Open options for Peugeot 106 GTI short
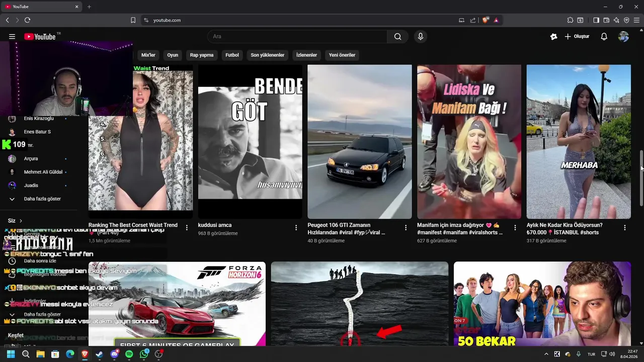Image resolution: width=644 pixels, height=362 pixels. pos(406,228)
